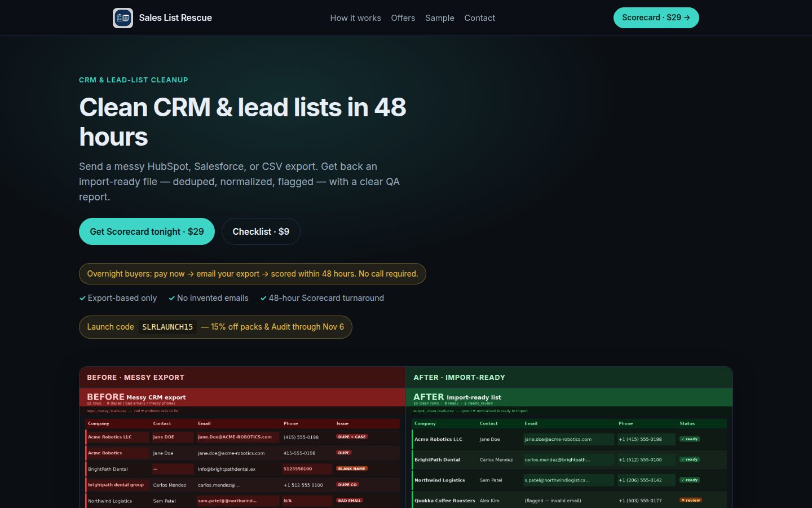Click the sam.patel@@northwind email cell
Screen dimensions: 812x508
[237, 501]
